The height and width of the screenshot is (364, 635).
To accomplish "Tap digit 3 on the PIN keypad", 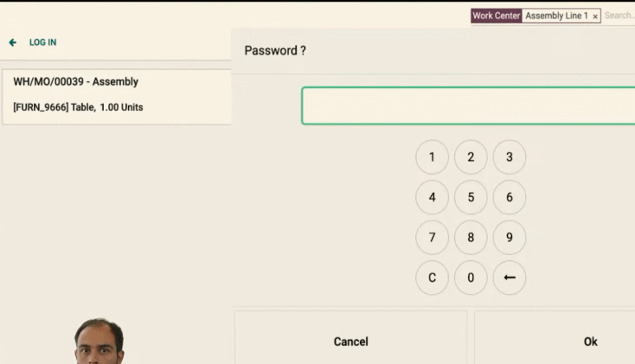I will 509,157.
